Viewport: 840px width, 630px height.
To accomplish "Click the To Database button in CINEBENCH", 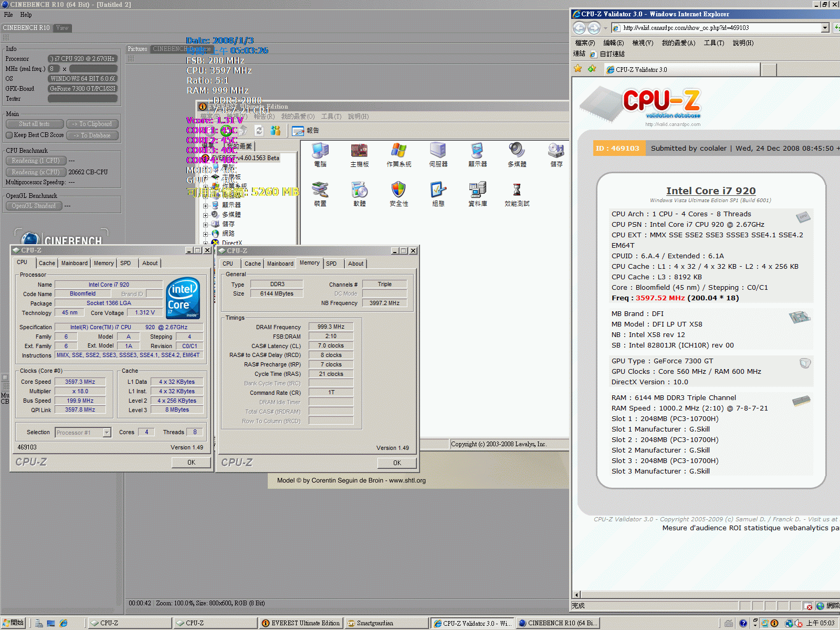I will tap(92, 135).
